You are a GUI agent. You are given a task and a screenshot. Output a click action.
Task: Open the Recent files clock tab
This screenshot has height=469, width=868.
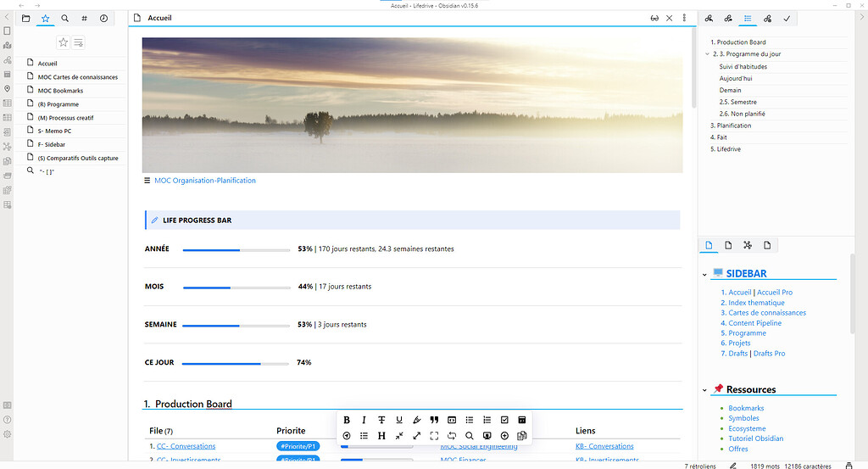point(103,19)
